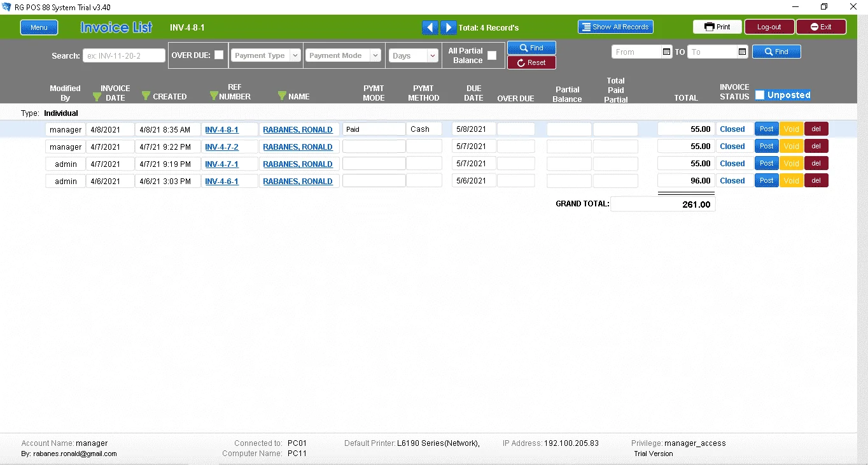Screen dimensions: 868x465
Task: Click the Reset button
Action: click(531, 62)
